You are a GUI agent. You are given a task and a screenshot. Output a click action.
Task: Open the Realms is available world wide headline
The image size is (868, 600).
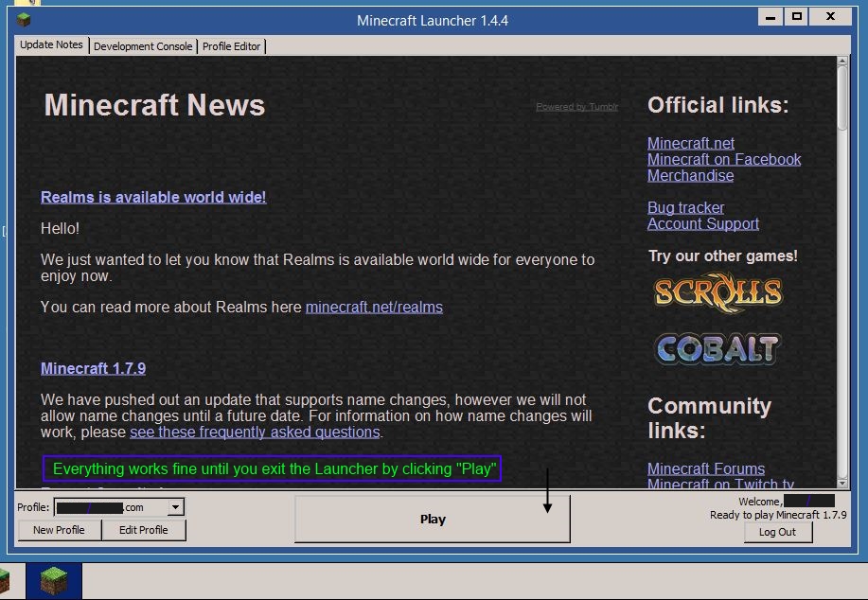[x=153, y=197]
